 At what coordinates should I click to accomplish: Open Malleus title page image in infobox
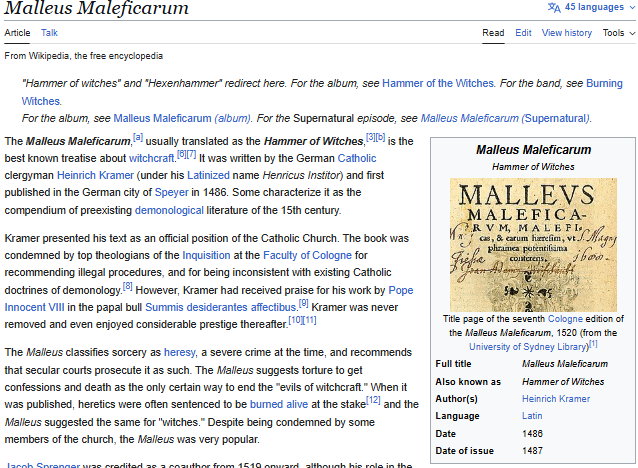(x=533, y=245)
